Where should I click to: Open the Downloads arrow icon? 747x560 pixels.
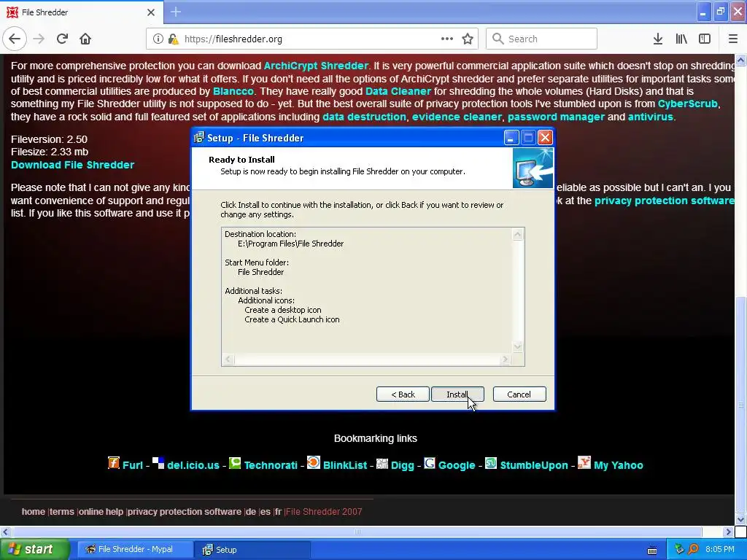658,39
